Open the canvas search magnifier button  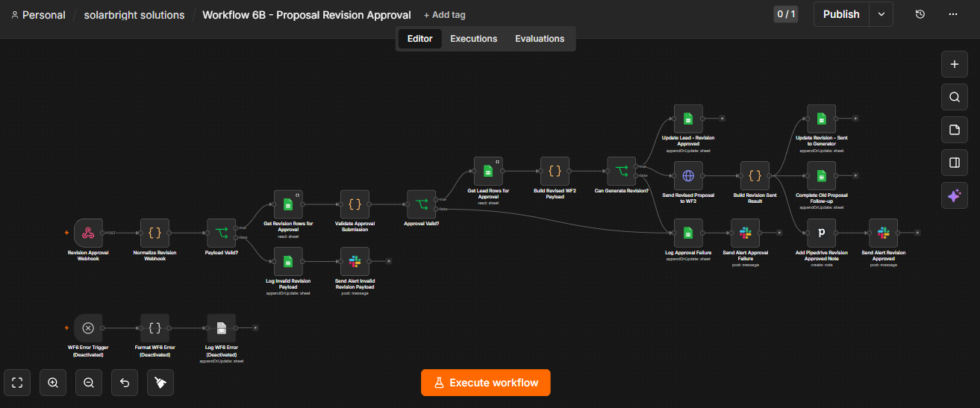pyautogui.click(x=954, y=97)
